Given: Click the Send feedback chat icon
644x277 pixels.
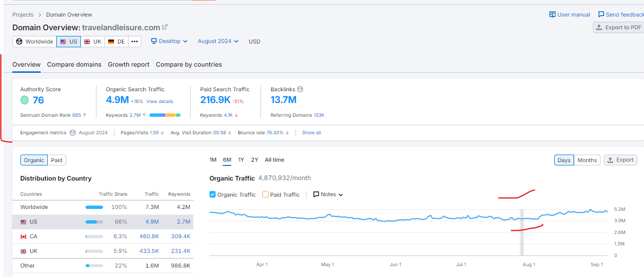Looking at the screenshot, I should coord(601,15).
